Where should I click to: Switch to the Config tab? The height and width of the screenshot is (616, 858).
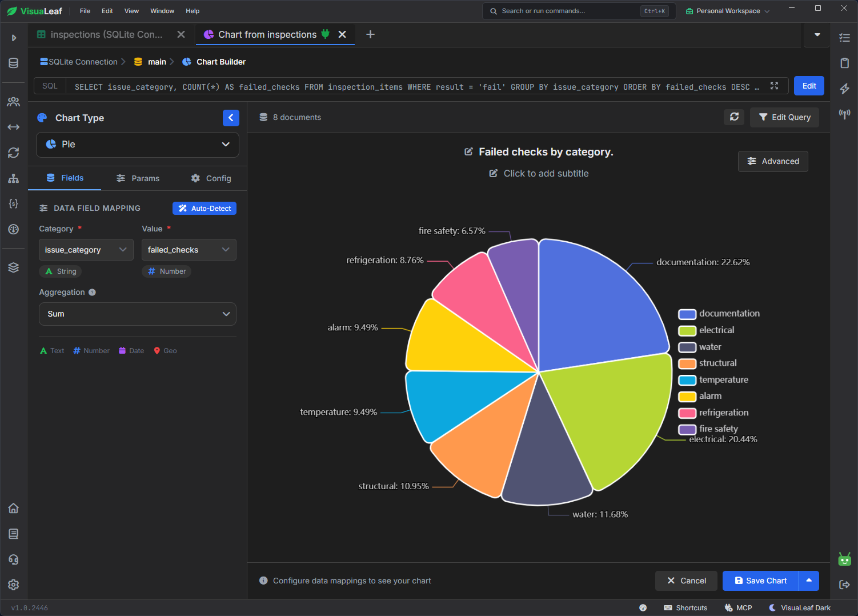pyautogui.click(x=211, y=178)
